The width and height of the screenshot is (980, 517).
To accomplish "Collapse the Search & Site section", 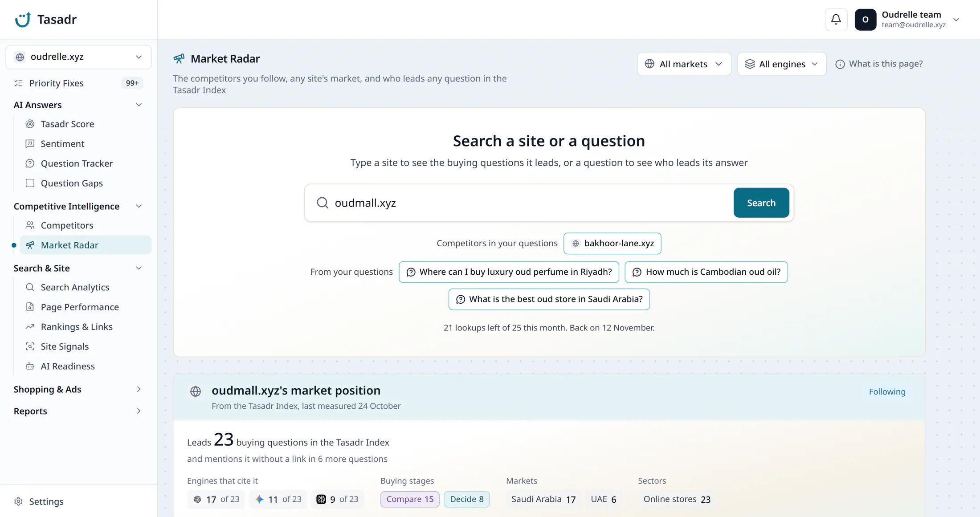I will (x=139, y=268).
